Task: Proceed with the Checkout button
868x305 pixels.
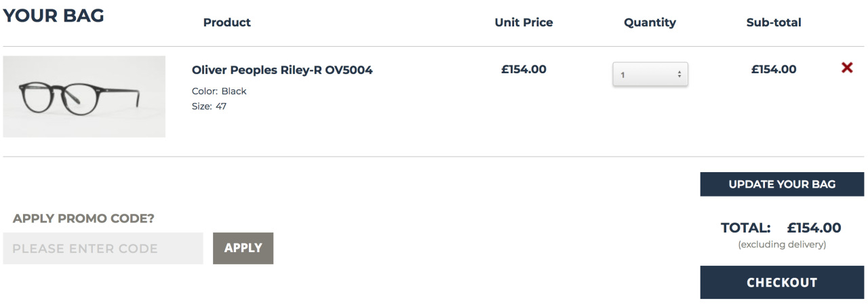Action: [782, 283]
